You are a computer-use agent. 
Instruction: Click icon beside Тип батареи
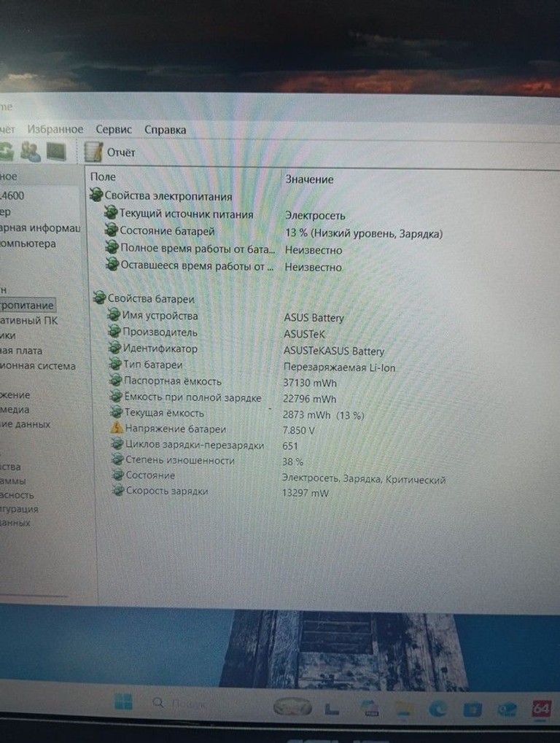[x=116, y=363]
